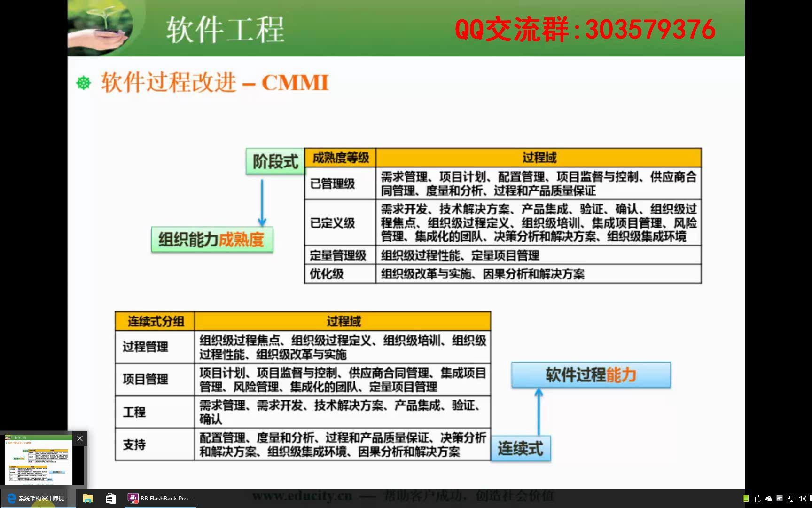
Task: Click the 工程 row label
Action: pos(155,412)
